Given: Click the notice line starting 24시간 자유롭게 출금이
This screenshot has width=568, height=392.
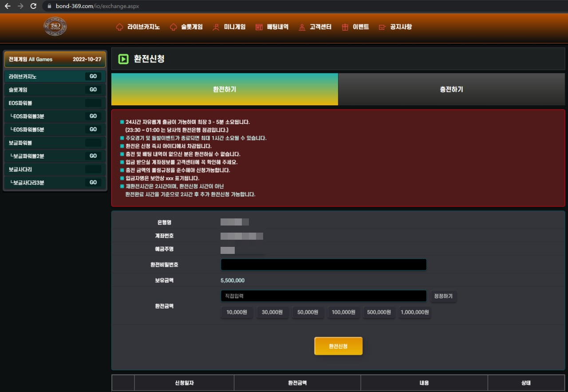Looking at the screenshot, I should click(x=185, y=122).
